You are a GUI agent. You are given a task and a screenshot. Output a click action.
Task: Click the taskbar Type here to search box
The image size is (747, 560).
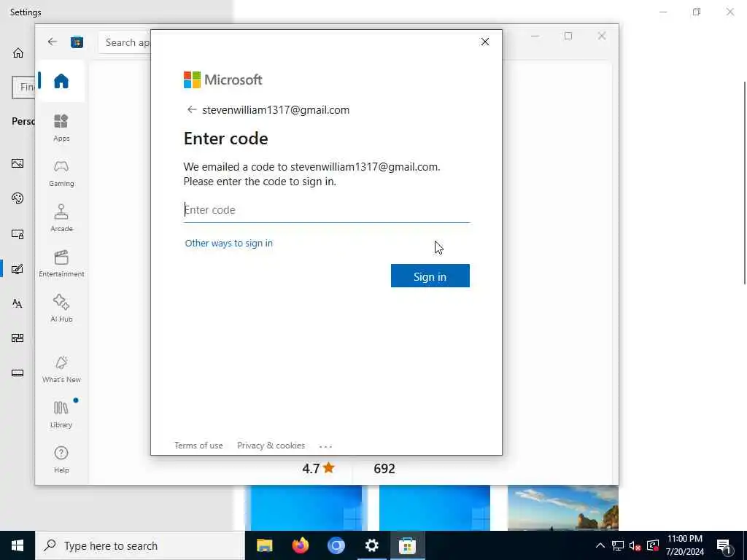click(140, 545)
